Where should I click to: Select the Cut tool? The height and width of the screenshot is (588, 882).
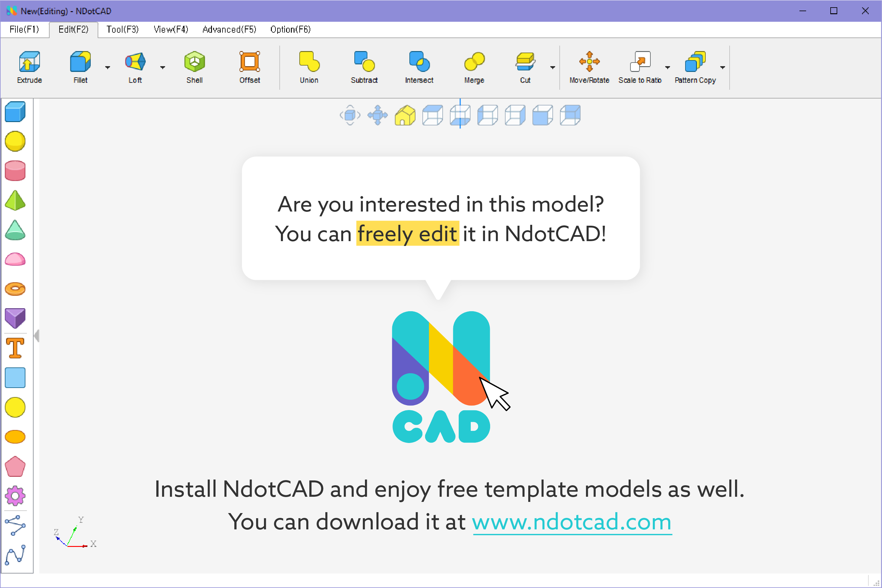[x=525, y=67]
